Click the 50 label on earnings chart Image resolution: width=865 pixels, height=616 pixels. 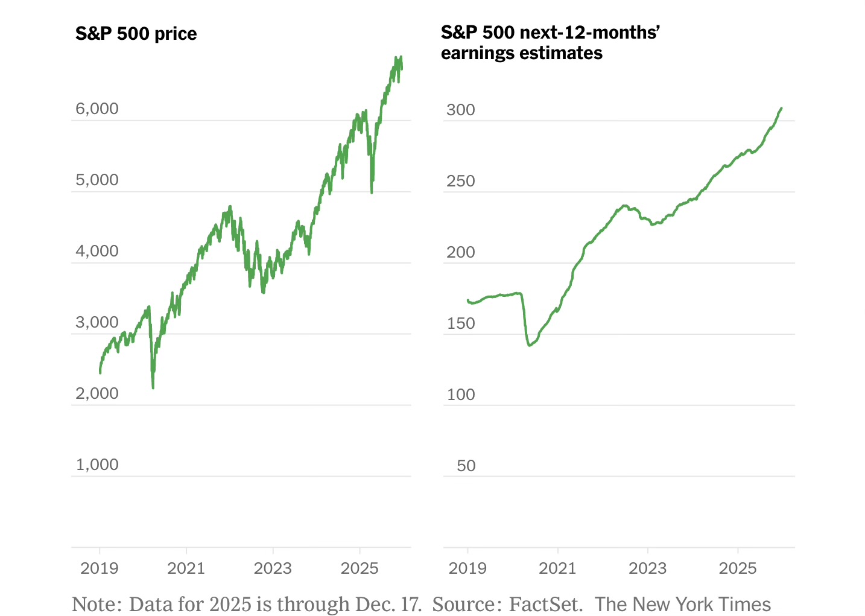(466, 466)
